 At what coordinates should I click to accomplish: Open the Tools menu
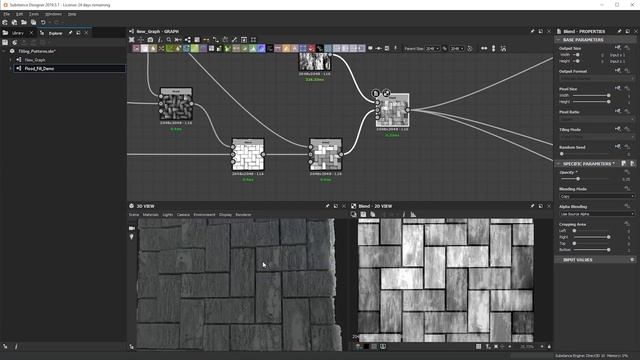coord(34,14)
